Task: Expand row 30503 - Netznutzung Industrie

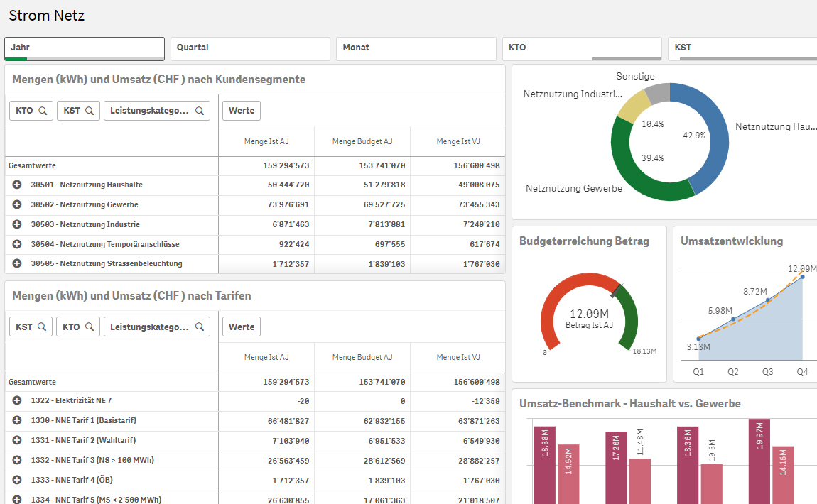Action: click(16, 224)
